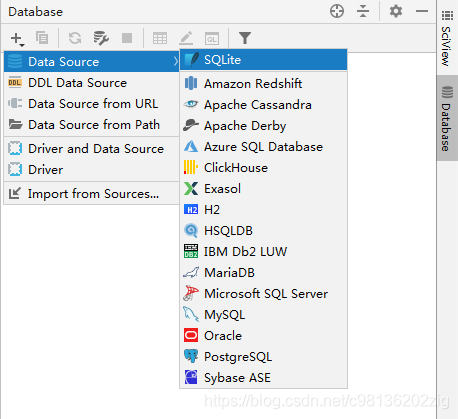458x419 pixels.
Task: Select SQLite in the submenu
Action: pos(263,60)
